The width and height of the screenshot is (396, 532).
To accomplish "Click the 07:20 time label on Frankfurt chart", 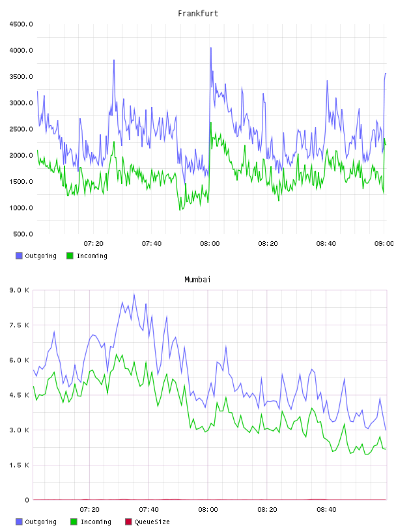I will 93,244.
